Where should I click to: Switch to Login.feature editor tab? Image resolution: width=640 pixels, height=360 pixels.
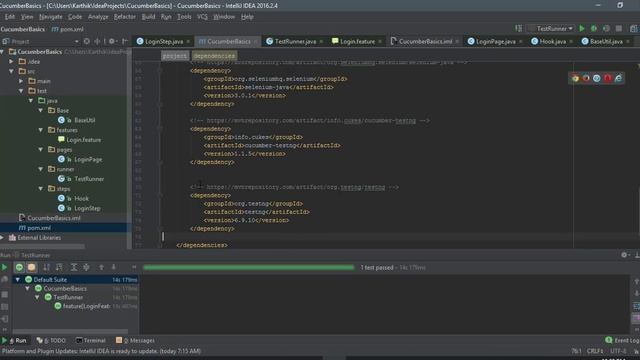(357, 41)
